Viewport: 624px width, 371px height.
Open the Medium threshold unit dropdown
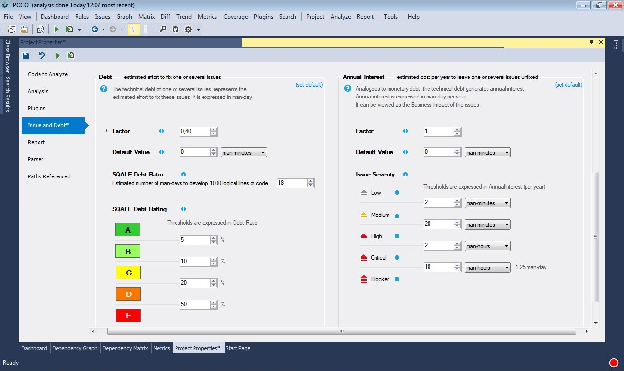tap(488, 225)
